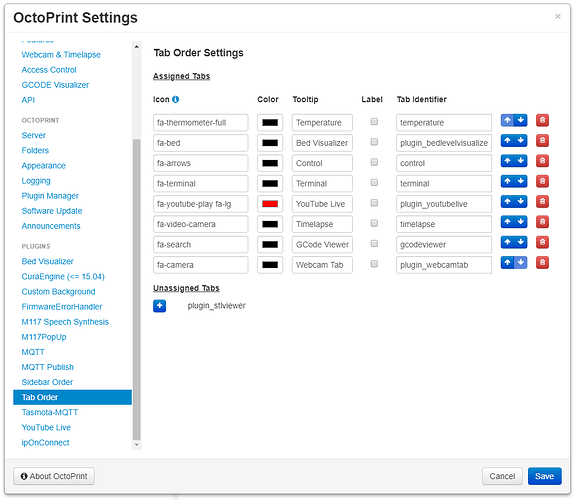Open About OctoPrint
575x500 pixels.
tap(54, 476)
